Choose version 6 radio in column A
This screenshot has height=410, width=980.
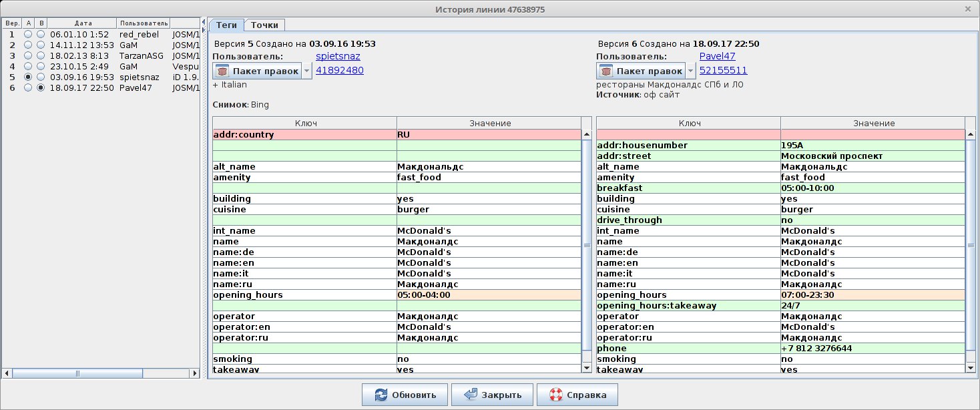tap(28, 87)
